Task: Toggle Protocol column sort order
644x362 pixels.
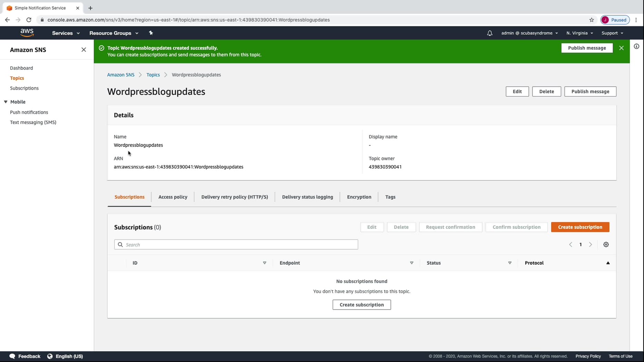Action: click(608, 263)
